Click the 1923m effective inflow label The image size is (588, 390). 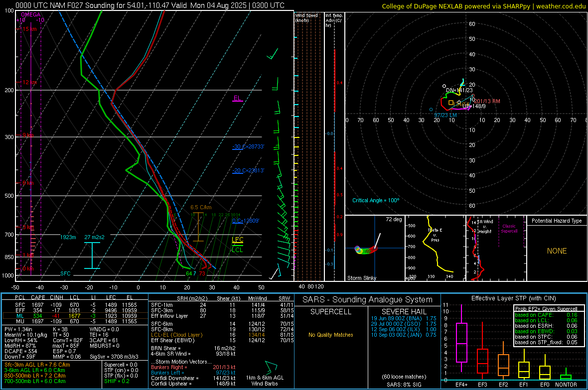(68, 238)
